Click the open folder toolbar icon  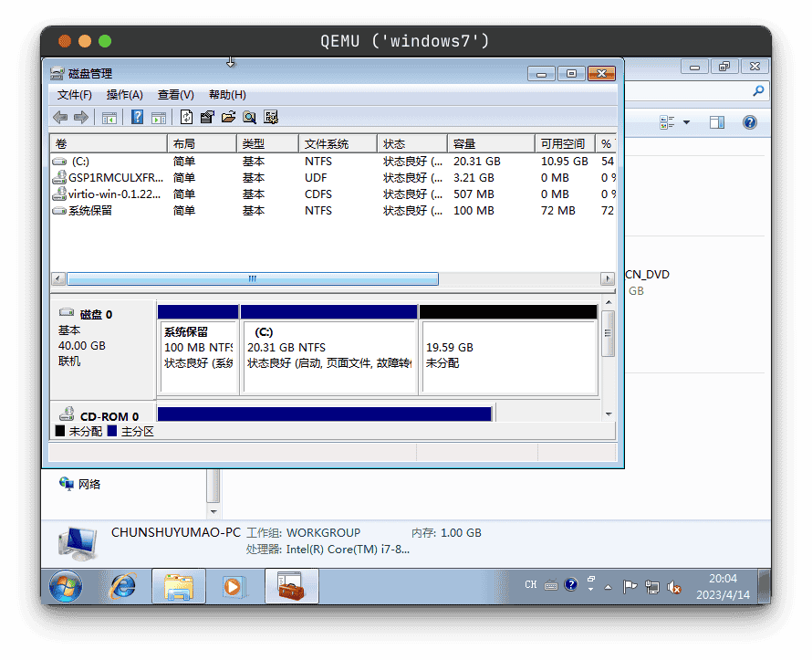(228, 117)
